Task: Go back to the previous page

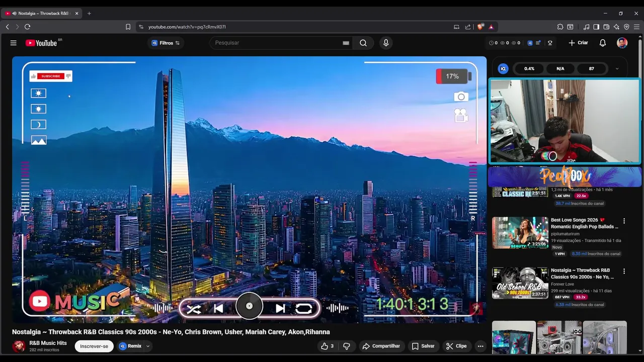Action: (7, 27)
